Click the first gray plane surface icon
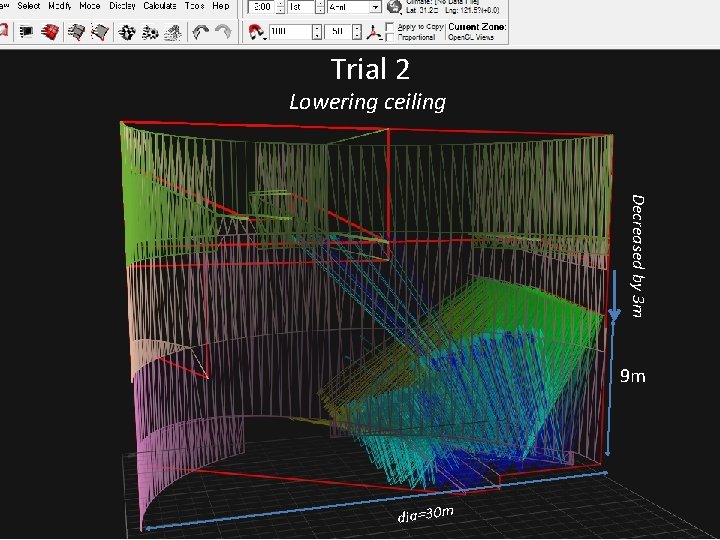The height and width of the screenshot is (540, 720). [76, 32]
